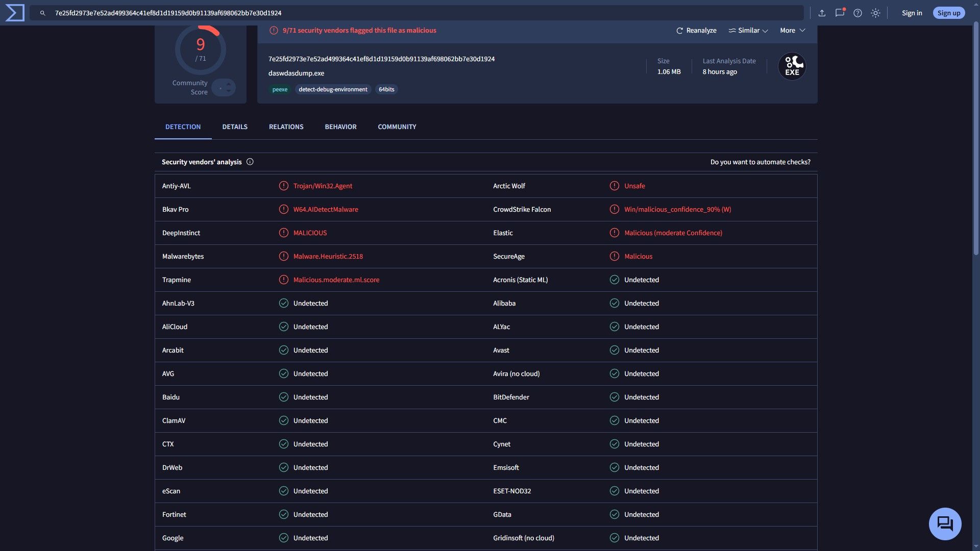The image size is (980, 551).
Task: Switch to the DETECTION tab
Action: [x=183, y=127]
